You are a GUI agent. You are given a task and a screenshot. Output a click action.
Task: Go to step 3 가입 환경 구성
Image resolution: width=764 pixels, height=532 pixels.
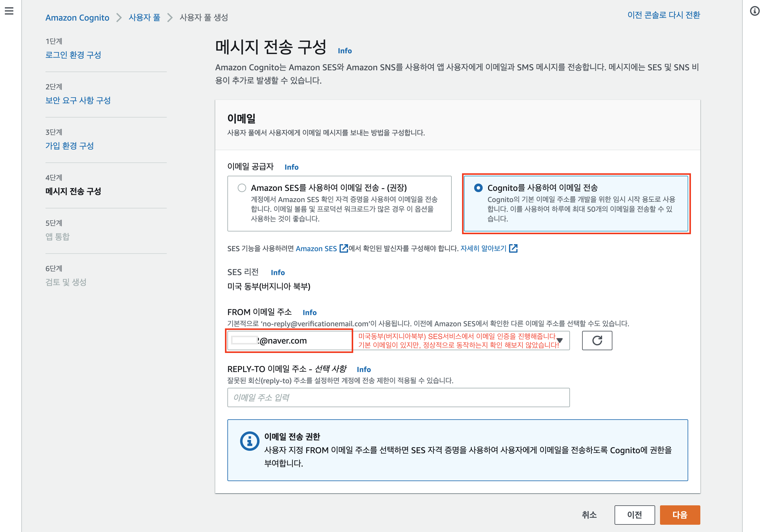click(x=69, y=146)
